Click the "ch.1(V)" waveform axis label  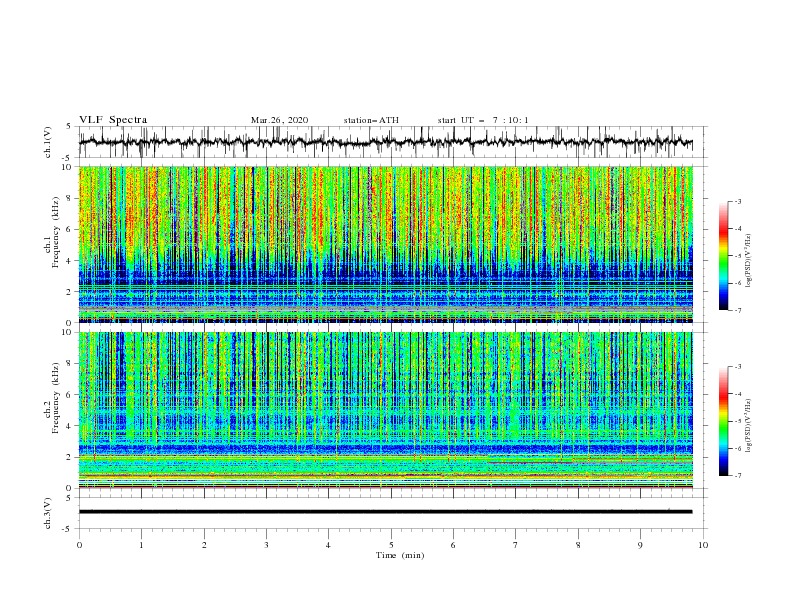48,142
